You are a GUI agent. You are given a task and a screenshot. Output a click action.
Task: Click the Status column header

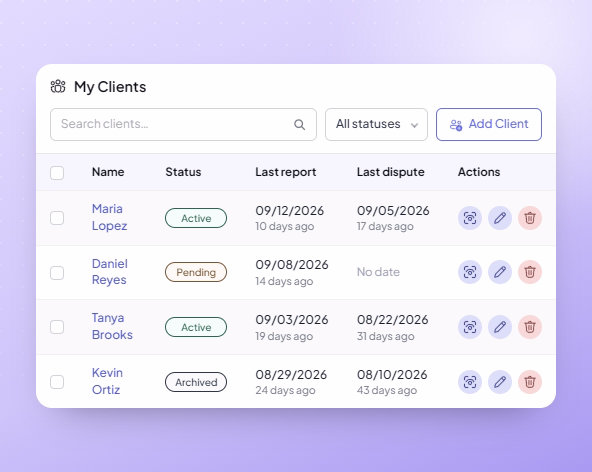[x=183, y=172]
